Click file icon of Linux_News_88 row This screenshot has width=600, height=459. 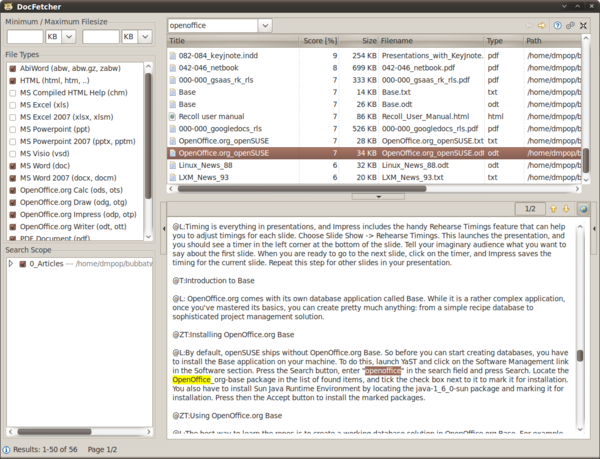[173, 165]
